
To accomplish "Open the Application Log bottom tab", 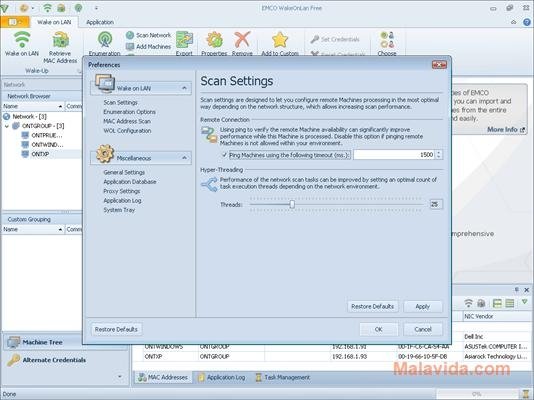I will (x=222, y=377).
